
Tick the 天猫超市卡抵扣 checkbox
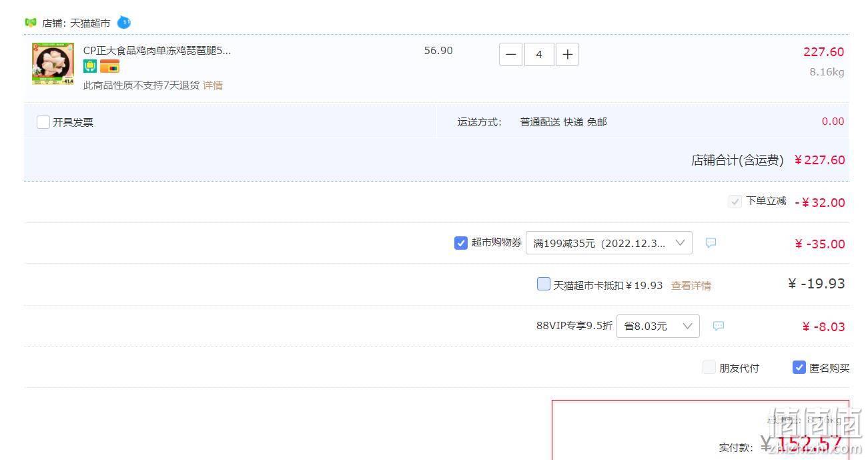coord(544,284)
